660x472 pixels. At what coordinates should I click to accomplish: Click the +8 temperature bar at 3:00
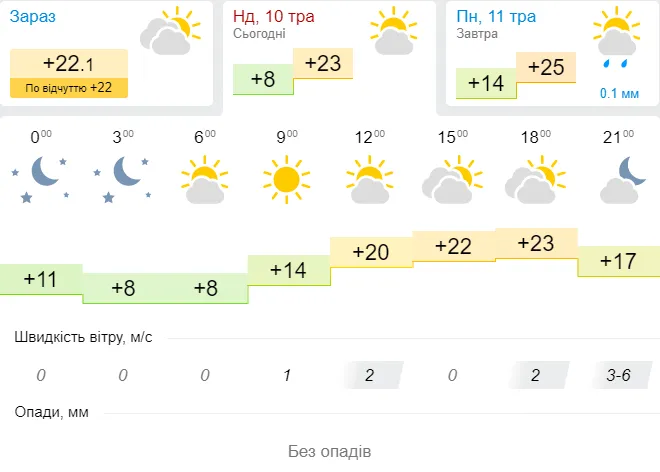(123, 288)
